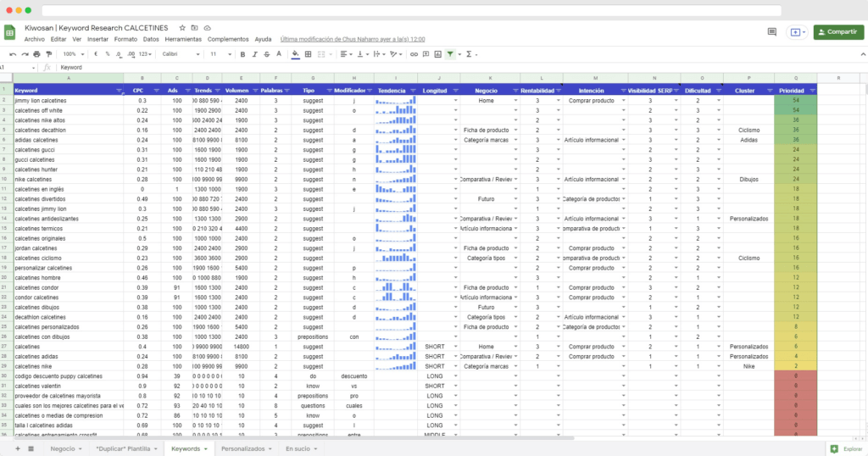
Task: Open the Calibri font dropdown
Action: coord(181,54)
